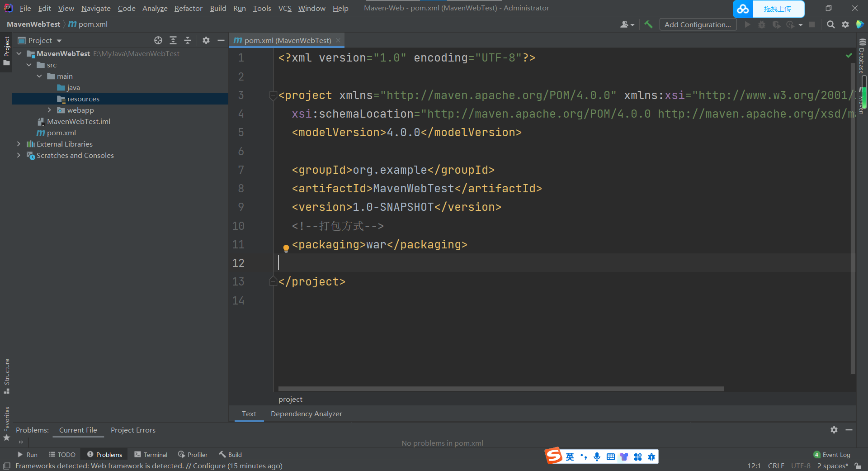Click Add Configuration button
This screenshot has height=471, width=868.
(698, 24)
